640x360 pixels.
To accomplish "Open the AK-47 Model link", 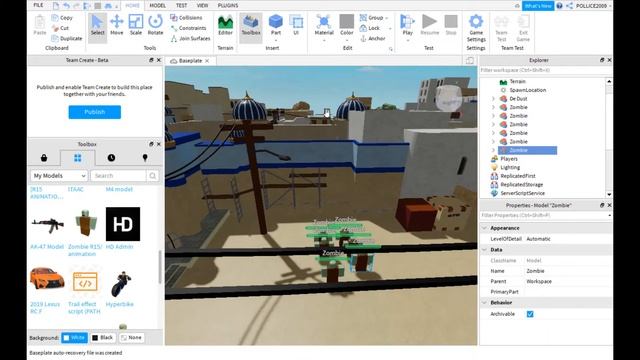I will (x=47, y=247).
